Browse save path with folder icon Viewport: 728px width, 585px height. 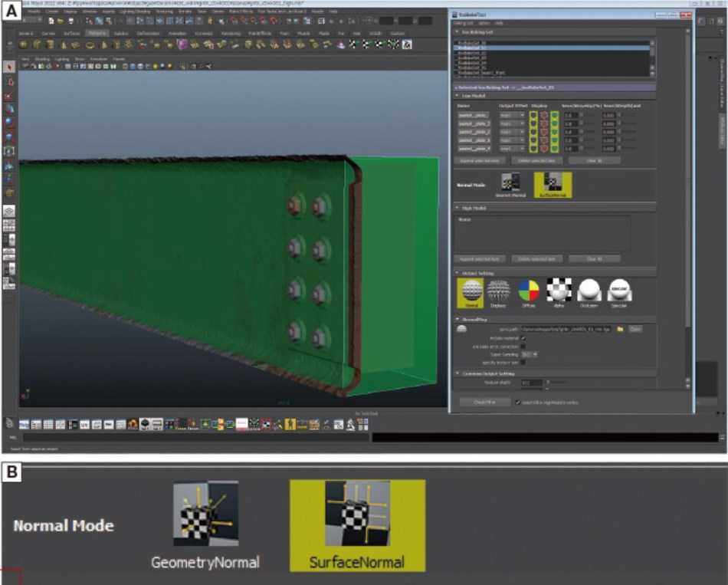point(620,329)
